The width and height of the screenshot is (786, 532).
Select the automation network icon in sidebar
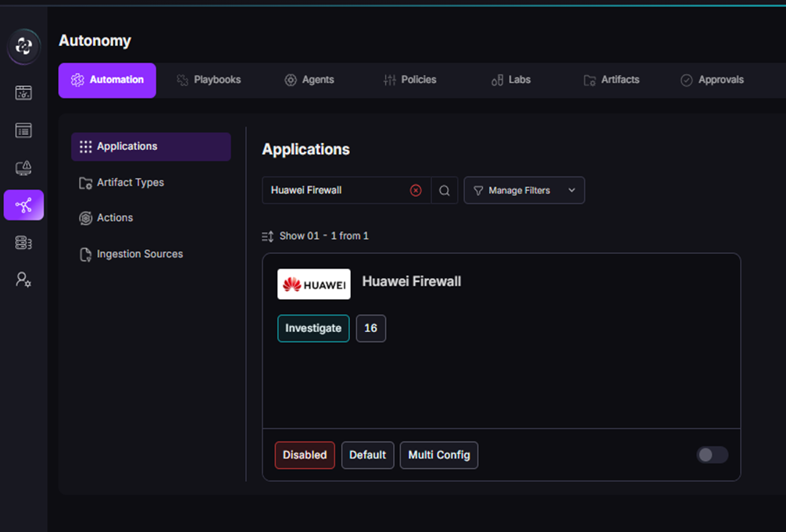[23, 205]
